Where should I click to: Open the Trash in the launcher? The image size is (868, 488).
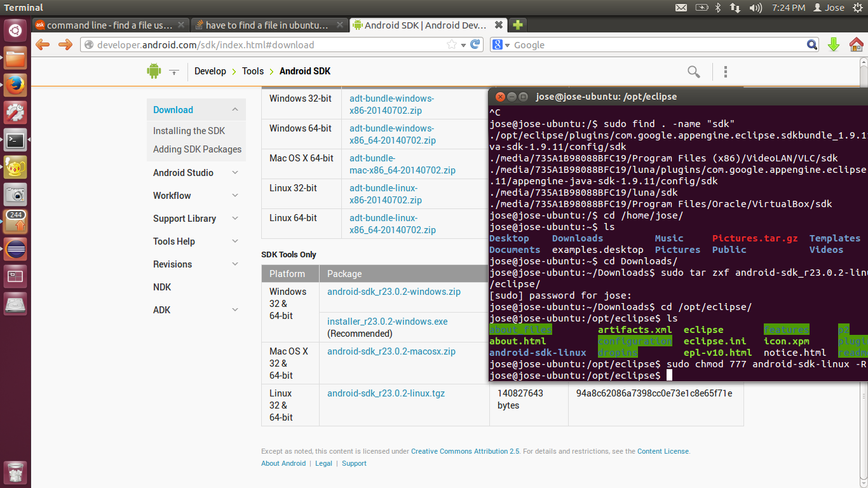pyautogui.click(x=15, y=473)
